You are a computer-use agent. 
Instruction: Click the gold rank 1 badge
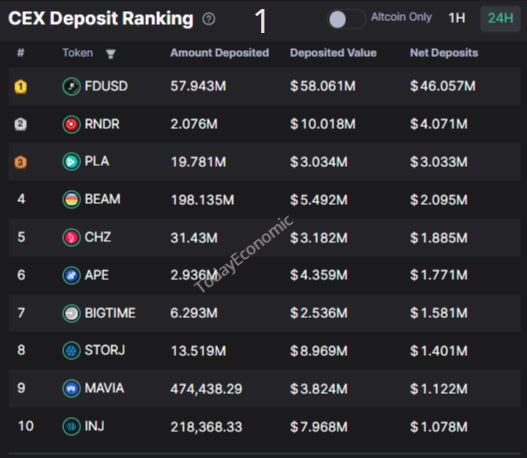point(21,87)
